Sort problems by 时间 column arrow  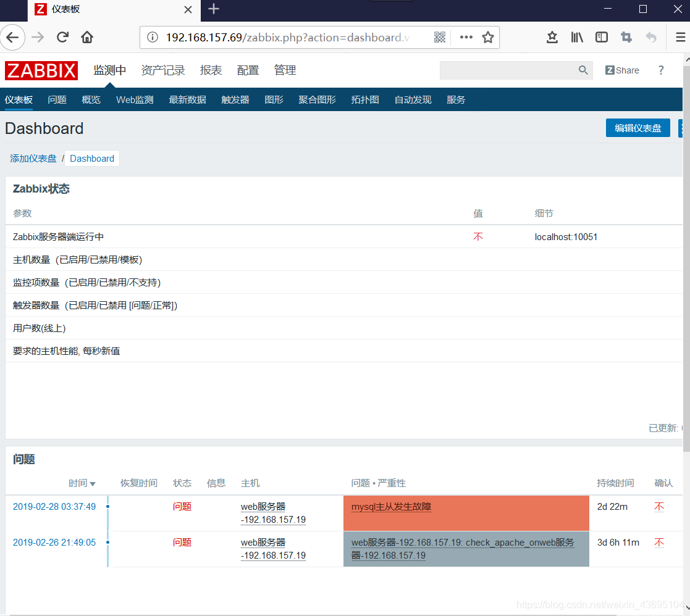coord(93,484)
